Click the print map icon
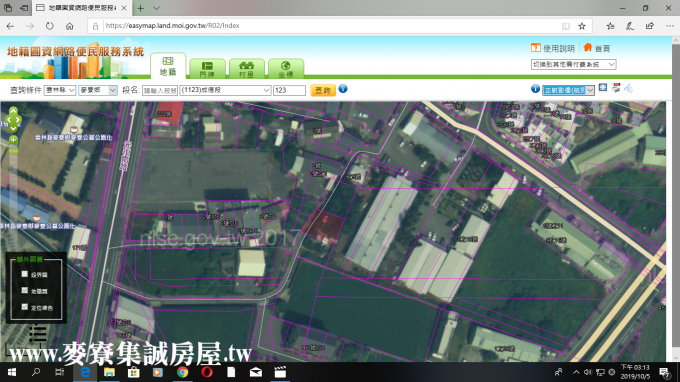The height and width of the screenshot is (382, 680). click(616, 88)
